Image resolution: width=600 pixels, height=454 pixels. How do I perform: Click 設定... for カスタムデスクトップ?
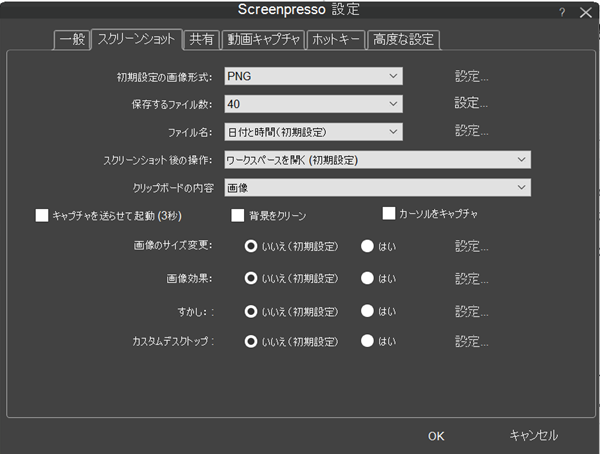471,341
